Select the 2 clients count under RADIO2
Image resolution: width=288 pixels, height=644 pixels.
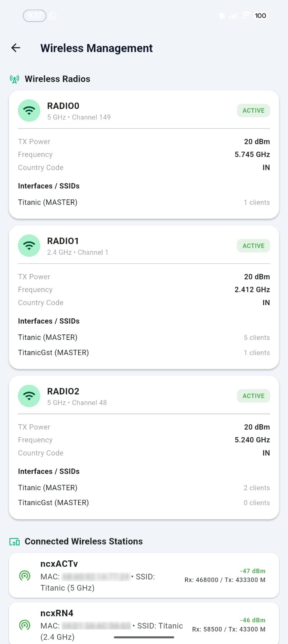coord(257,488)
